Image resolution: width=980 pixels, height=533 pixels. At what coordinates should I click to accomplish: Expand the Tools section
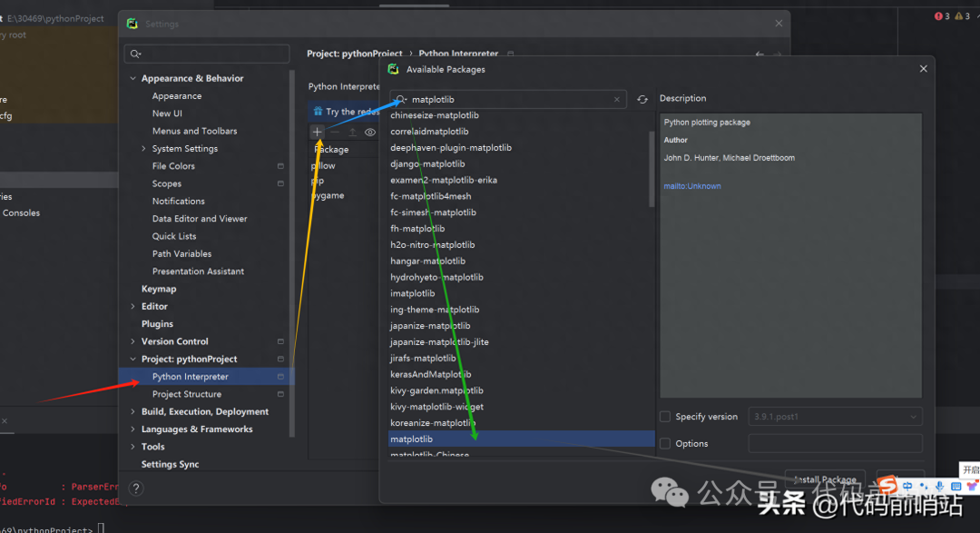[x=132, y=447]
